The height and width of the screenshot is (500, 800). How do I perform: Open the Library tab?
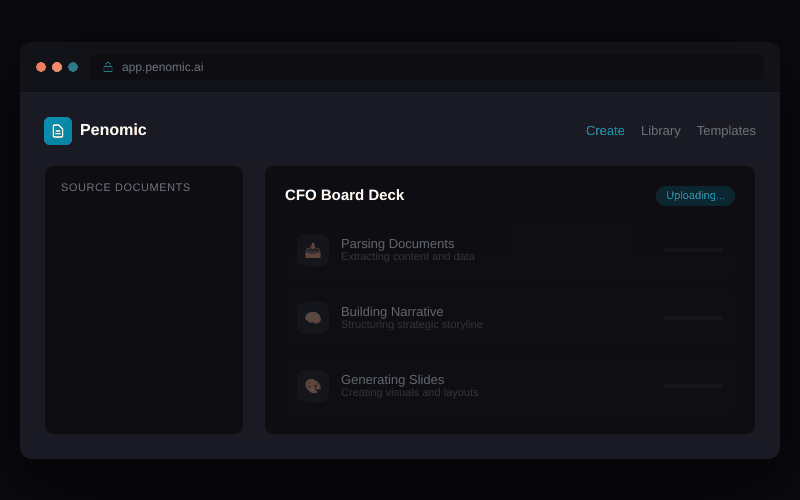pos(660,131)
